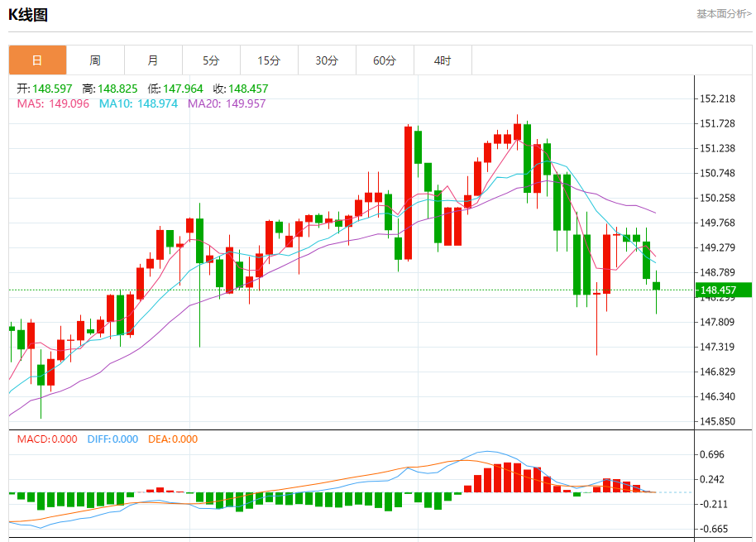Click the -0.665 MACD axis label
The image size is (756, 542).
pos(714,529)
